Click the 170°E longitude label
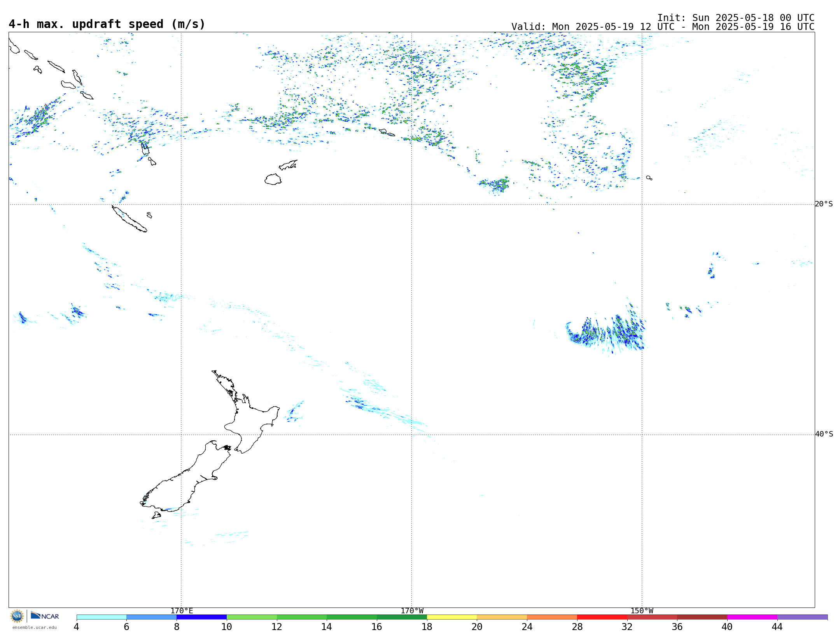Image resolution: width=840 pixels, height=632 pixels. tap(182, 611)
